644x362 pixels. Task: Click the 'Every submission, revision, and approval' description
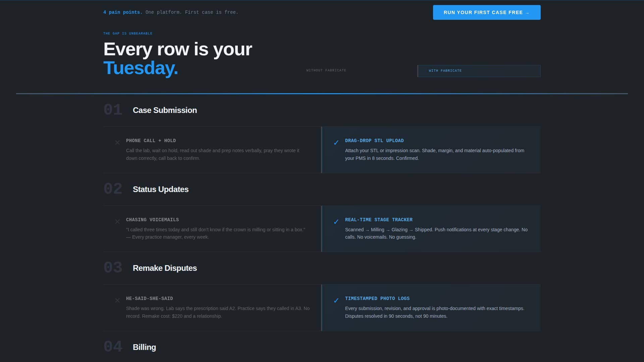click(x=435, y=312)
